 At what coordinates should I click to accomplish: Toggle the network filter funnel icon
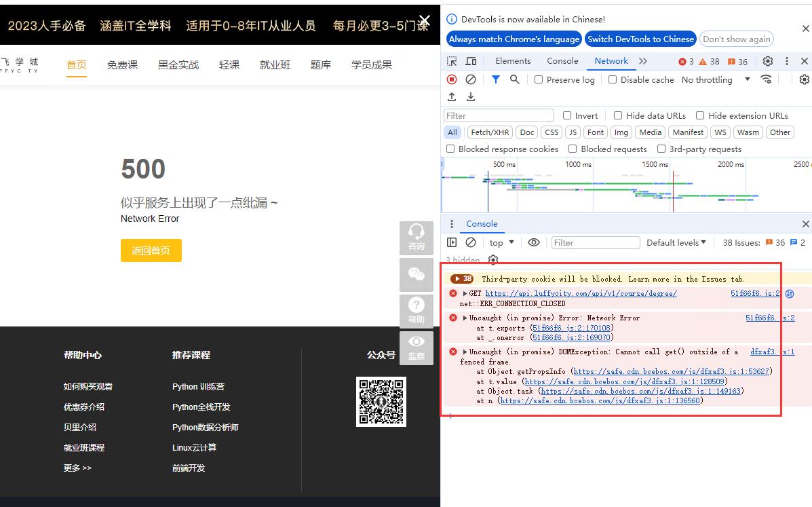(x=496, y=79)
